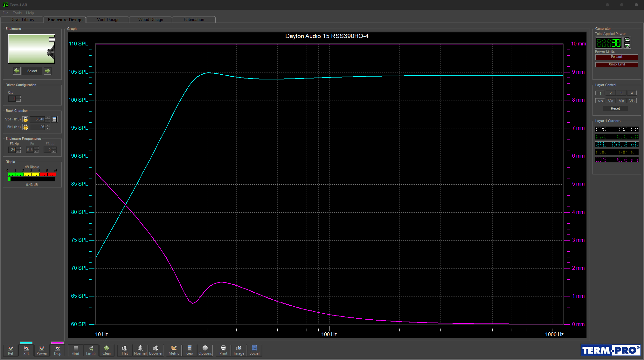The height and width of the screenshot is (360, 644).
Task: Click the Qty input field
Action: (12, 99)
